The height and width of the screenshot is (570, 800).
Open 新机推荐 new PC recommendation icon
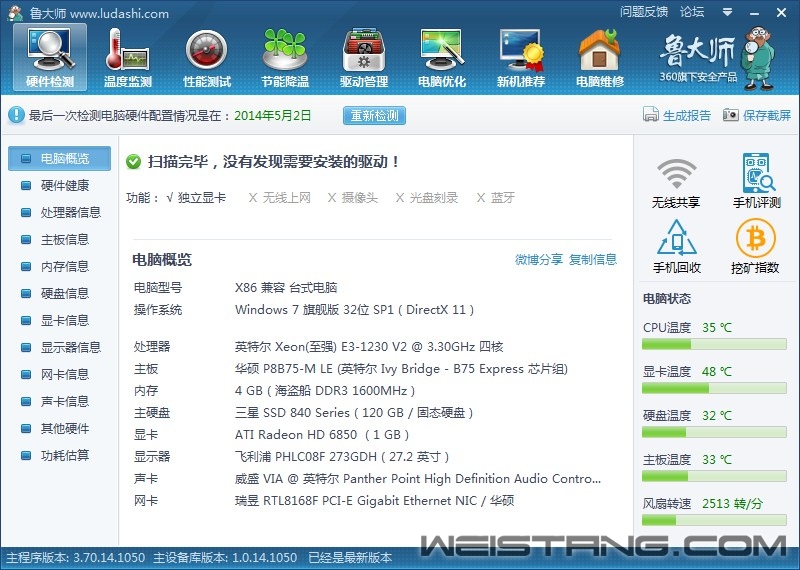click(521, 57)
